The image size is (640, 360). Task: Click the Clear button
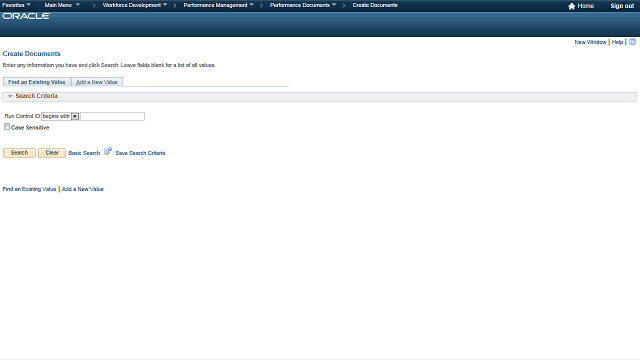pyautogui.click(x=52, y=153)
